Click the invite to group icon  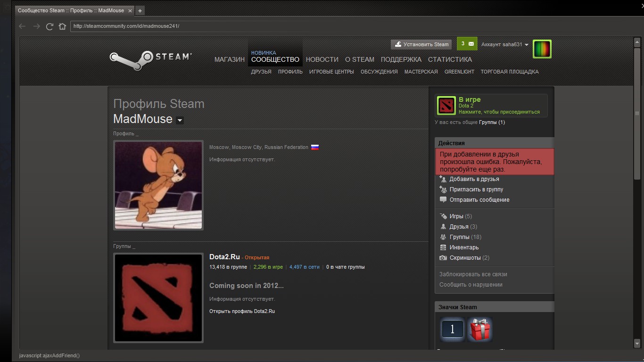click(443, 189)
